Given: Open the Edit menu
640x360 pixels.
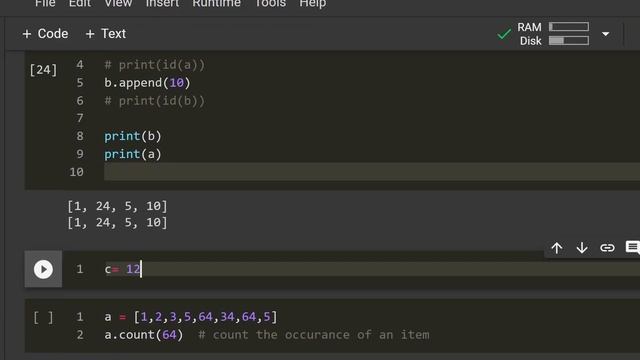Looking at the screenshot, I should click(x=80, y=4).
